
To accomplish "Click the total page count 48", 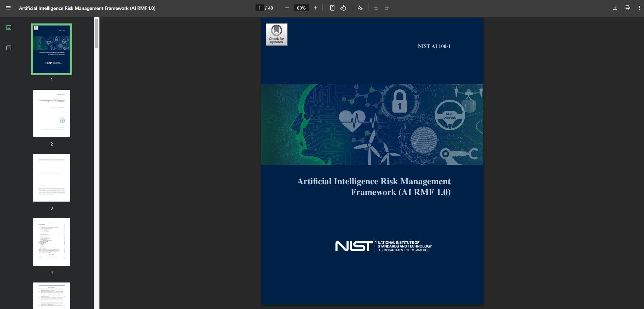I will [270, 8].
